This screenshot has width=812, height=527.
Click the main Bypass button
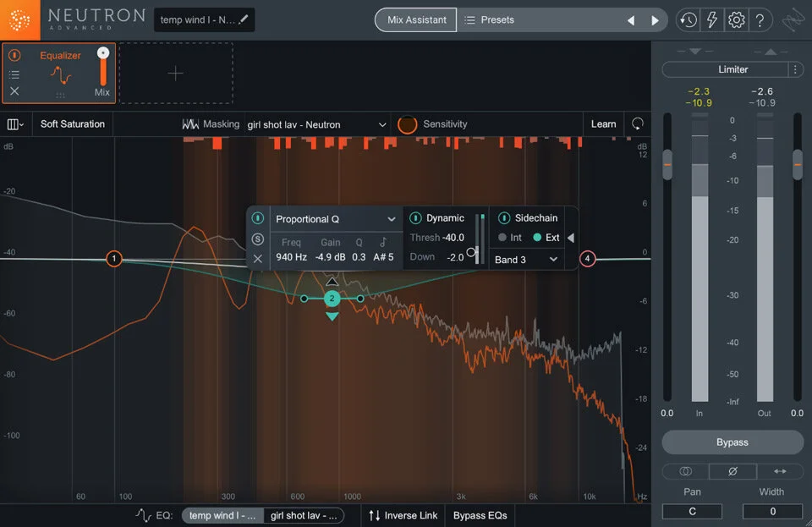[x=732, y=442]
